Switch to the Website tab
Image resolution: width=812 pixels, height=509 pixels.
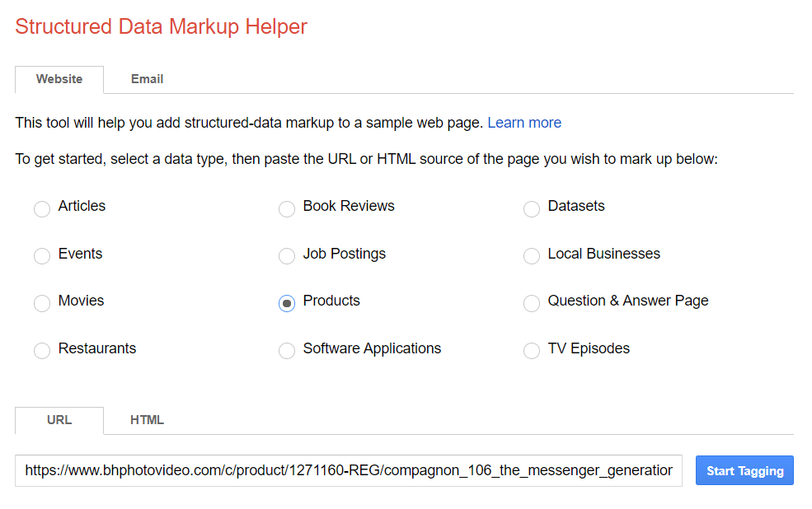59,79
